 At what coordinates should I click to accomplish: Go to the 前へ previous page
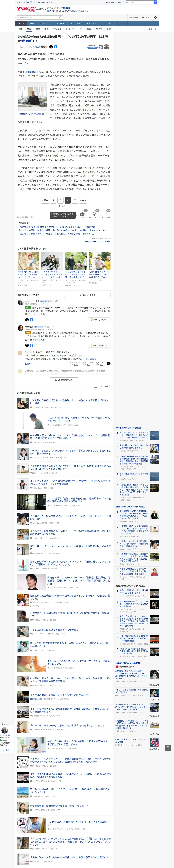click(45, 200)
